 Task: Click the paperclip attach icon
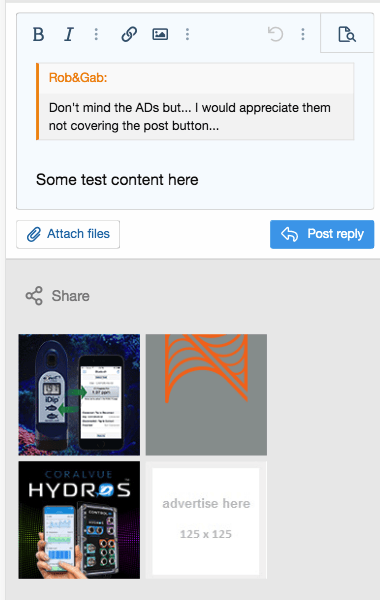coord(34,234)
